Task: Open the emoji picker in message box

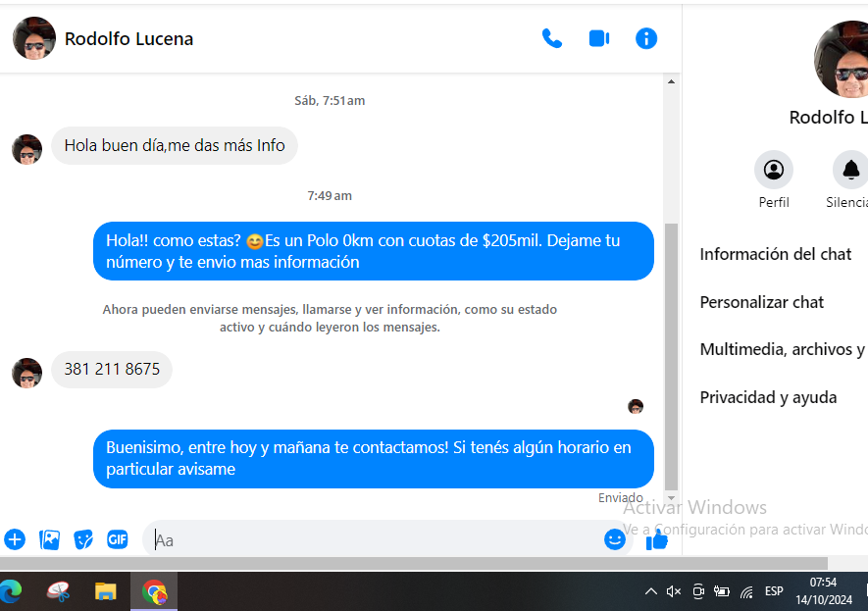Action: (x=614, y=539)
